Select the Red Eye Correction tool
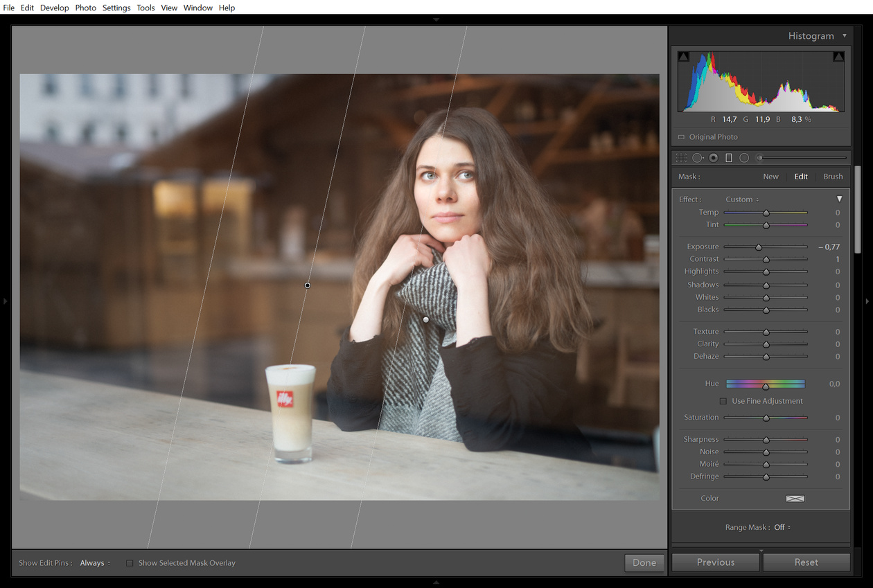Image resolution: width=873 pixels, height=588 pixels. pyautogui.click(x=713, y=158)
